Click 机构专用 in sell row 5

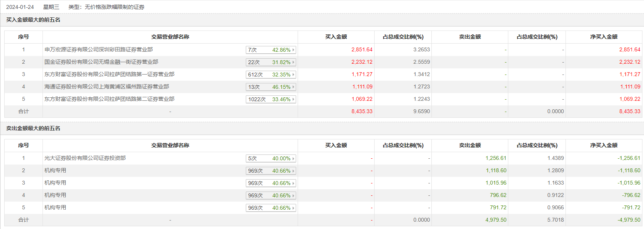[55, 207]
